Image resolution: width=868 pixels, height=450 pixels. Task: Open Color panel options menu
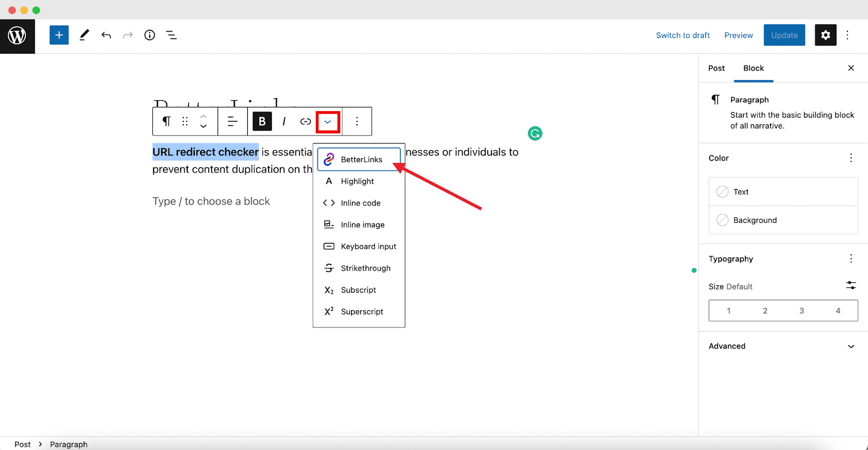click(x=851, y=158)
